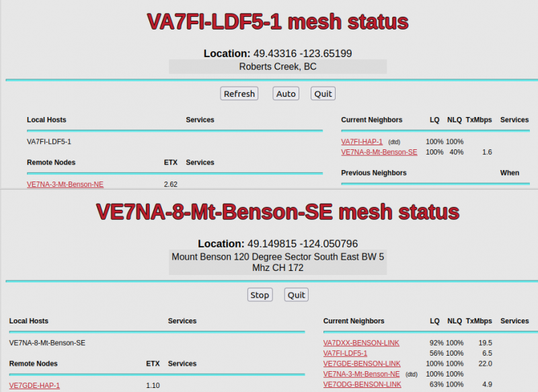Click Quit next to the Stop button
This screenshot has height=392, width=538.
(x=296, y=295)
